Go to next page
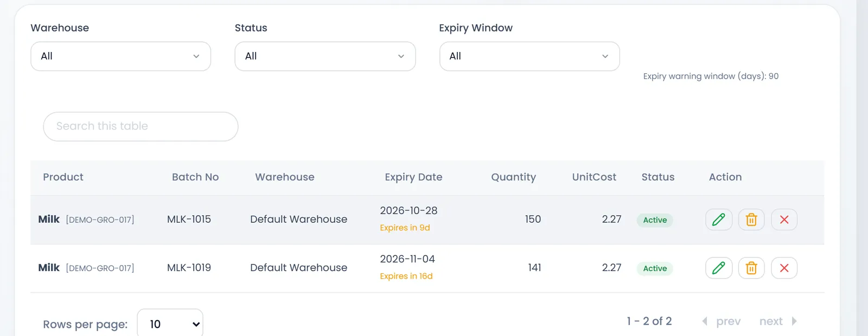The width and height of the screenshot is (868, 336). (x=778, y=321)
